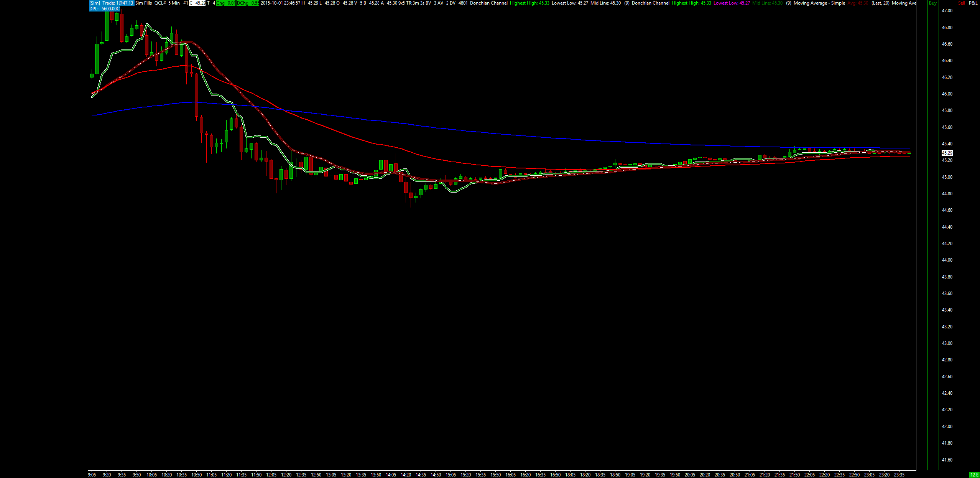The height and width of the screenshot is (478, 980).
Task: Click the 21:50 time axis label
Action: [x=794, y=475]
